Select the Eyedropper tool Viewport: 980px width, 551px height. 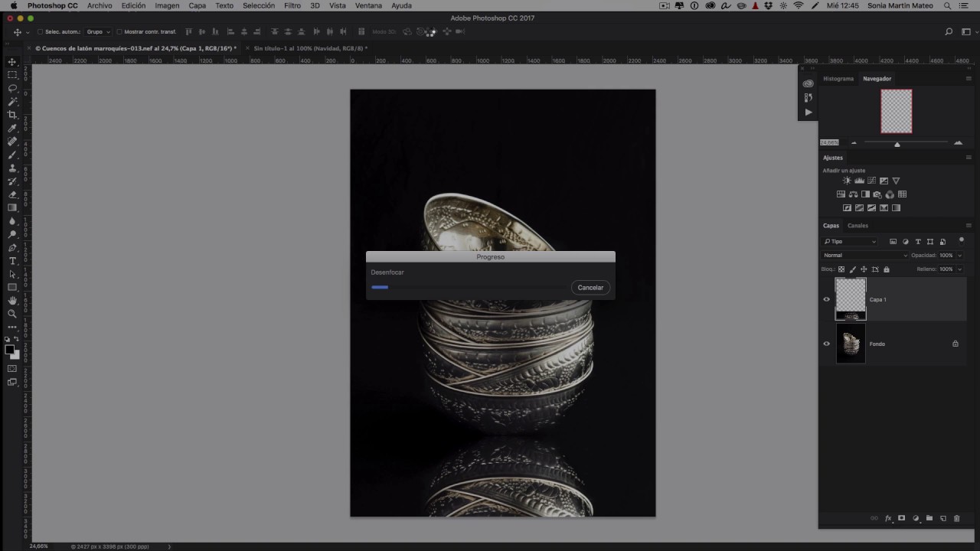click(12, 128)
